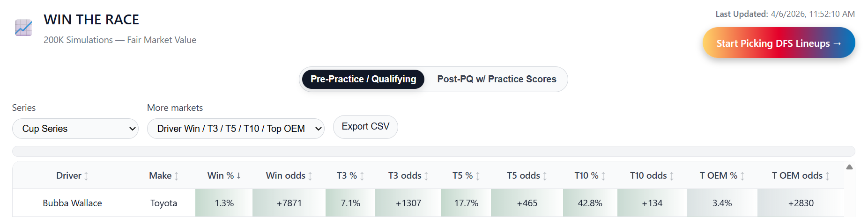The height and width of the screenshot is (217, 868).
Task: Sort by Make column arrows icon
Action: (177, 176)
